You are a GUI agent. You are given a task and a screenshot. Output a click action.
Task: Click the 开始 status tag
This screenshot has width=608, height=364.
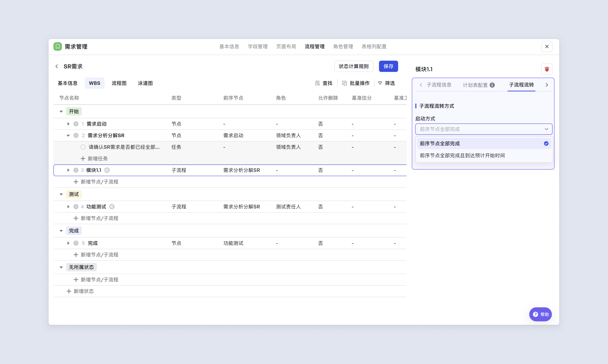click(74, 111)
